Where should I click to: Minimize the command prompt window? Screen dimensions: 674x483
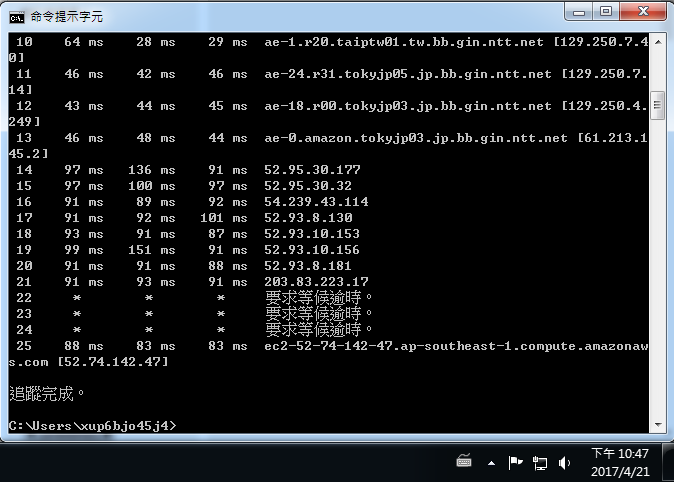[579, 12]
